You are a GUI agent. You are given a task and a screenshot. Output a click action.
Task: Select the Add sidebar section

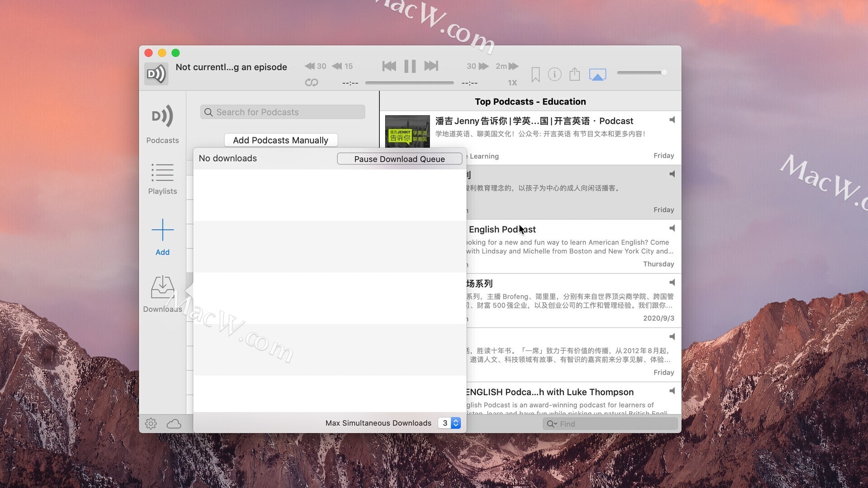pyautogui.click(x=162, y=238)
